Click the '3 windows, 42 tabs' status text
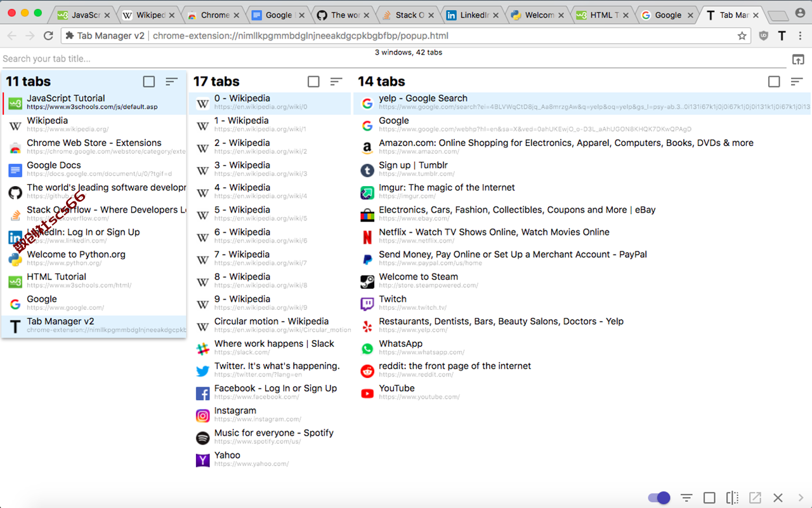812x508 pixels. tap(409, 52)
